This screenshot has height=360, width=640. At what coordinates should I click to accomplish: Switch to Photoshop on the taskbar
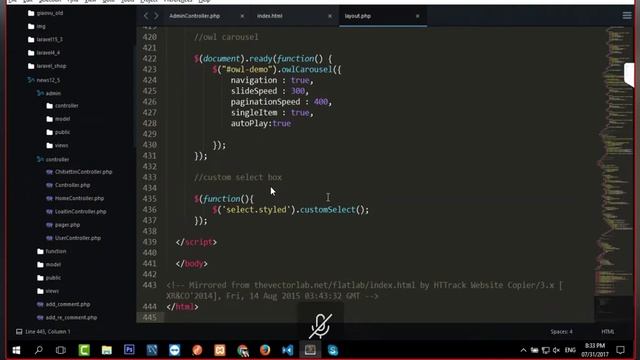click(x=129, y=350)
